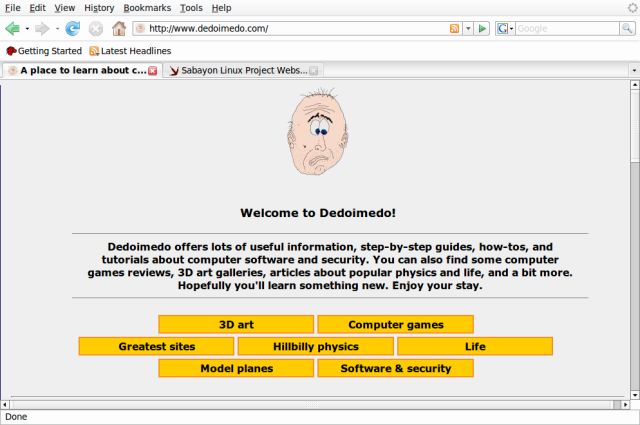Open the Life section

pyautogui.click(x=475, y=347)
